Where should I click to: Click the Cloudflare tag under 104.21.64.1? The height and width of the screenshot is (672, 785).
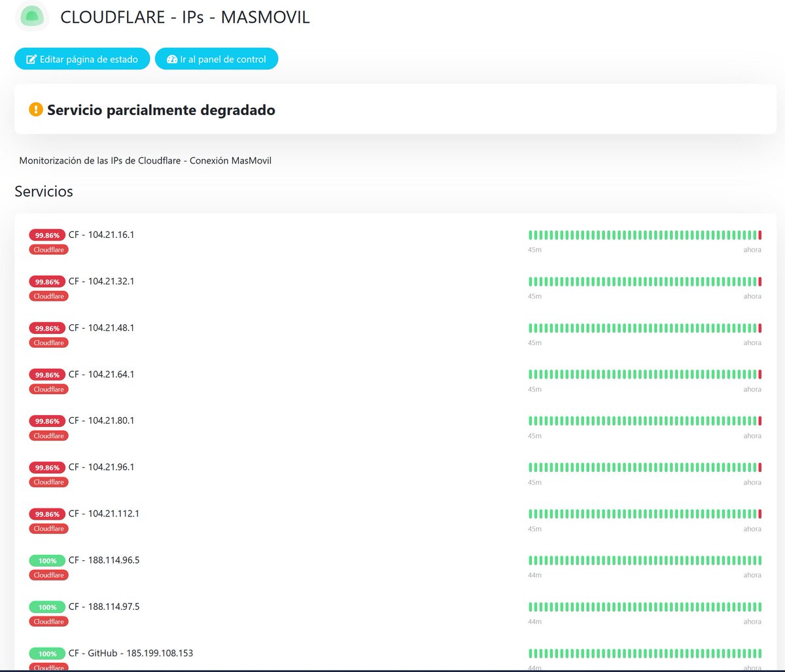pyautogui.click(x=48, y=389)
